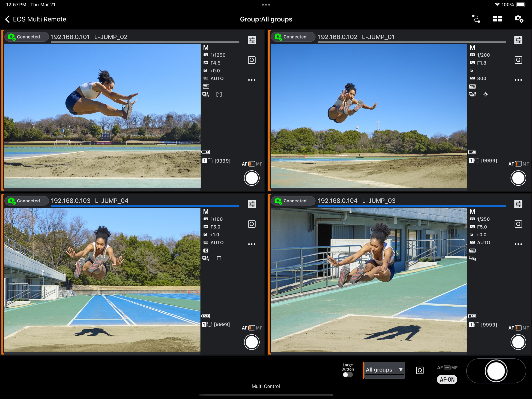Open settings list icon for L-JUMP_02
Image resolution: width=532 pixels, height=399 pixels.
pyautogui.click(x=252, y=40)
